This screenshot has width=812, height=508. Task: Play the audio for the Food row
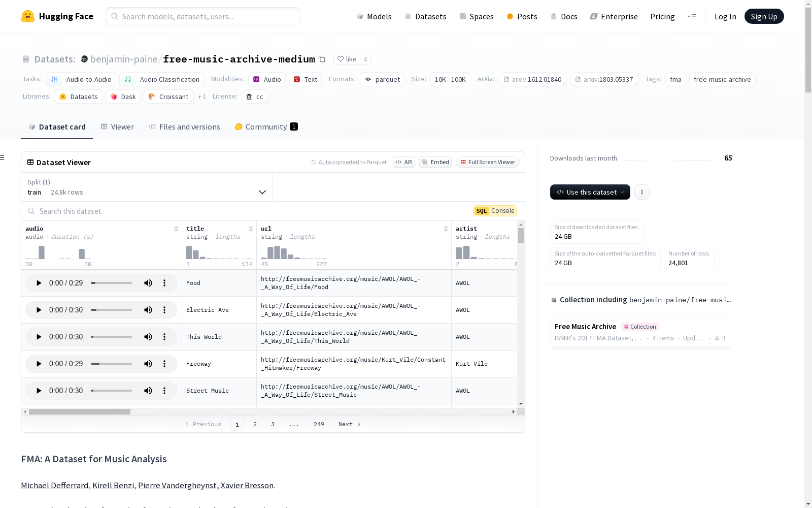point(39,283)
